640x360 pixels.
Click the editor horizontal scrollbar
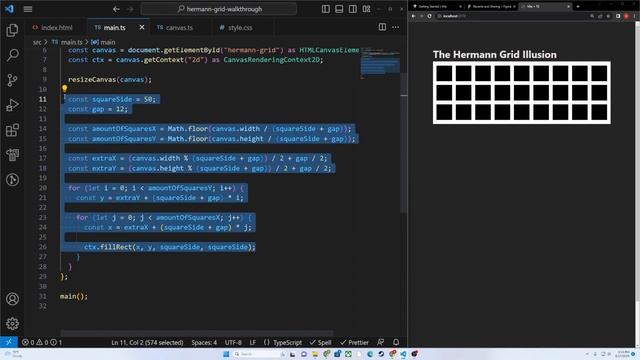(197, 333)
